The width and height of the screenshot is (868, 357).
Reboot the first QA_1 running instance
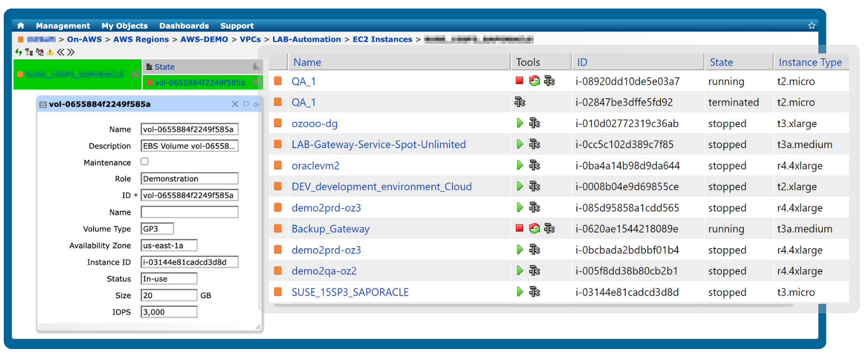point(534,81)
